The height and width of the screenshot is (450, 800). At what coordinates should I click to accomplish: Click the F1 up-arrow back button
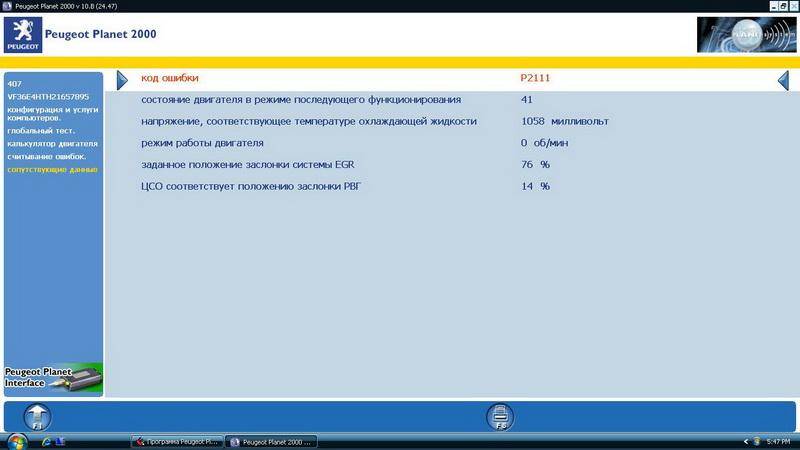tap(36, 416)
